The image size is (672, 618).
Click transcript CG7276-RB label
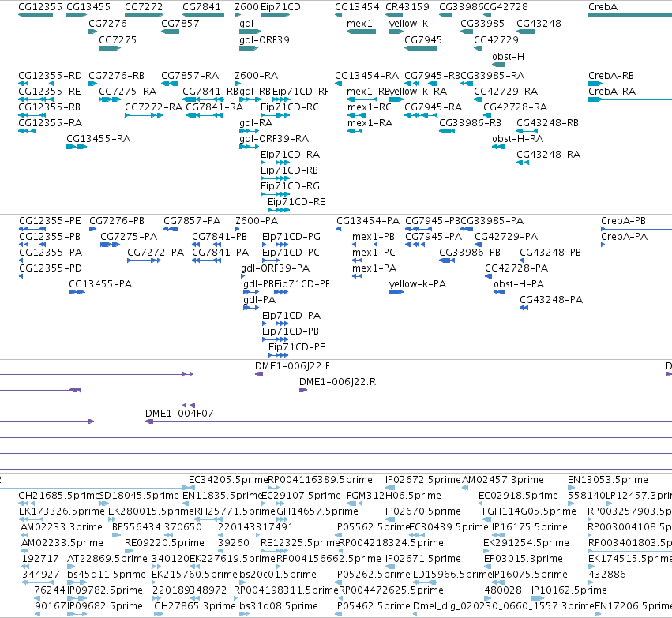[116, 76]
